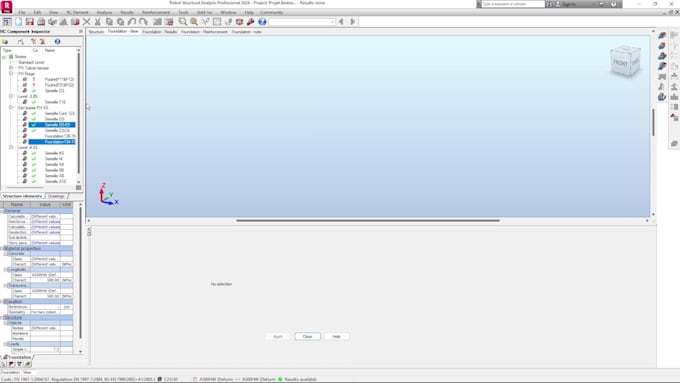Screen dimensions: 680x383
Task: Collapse the Level 3.85 tree node
Action: pos(11,96)
